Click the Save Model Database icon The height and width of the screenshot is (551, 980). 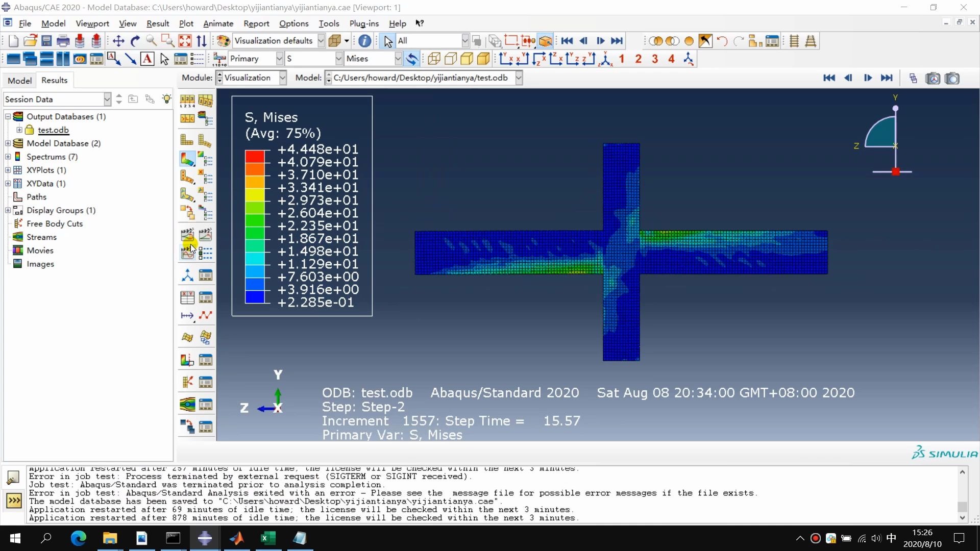46,41
